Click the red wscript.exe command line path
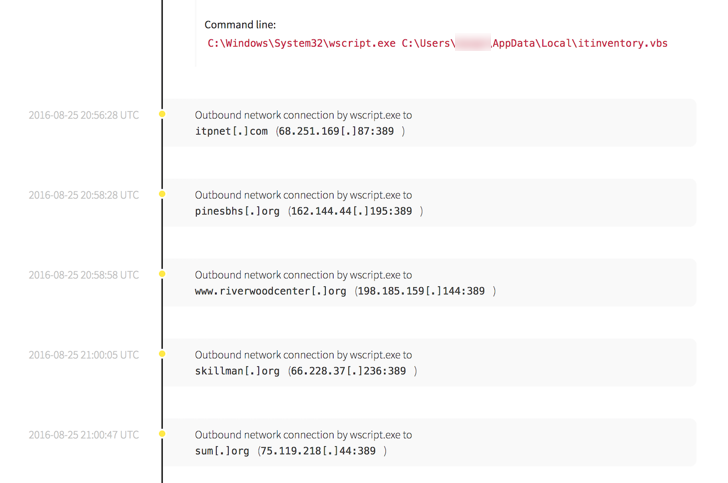This screenshot has height=483, width=728. point(437,44)
